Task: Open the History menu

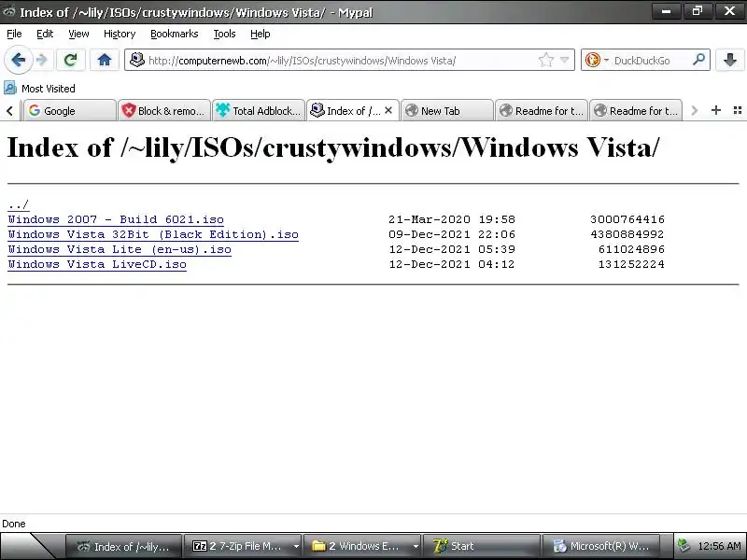Action: [120, 34]
